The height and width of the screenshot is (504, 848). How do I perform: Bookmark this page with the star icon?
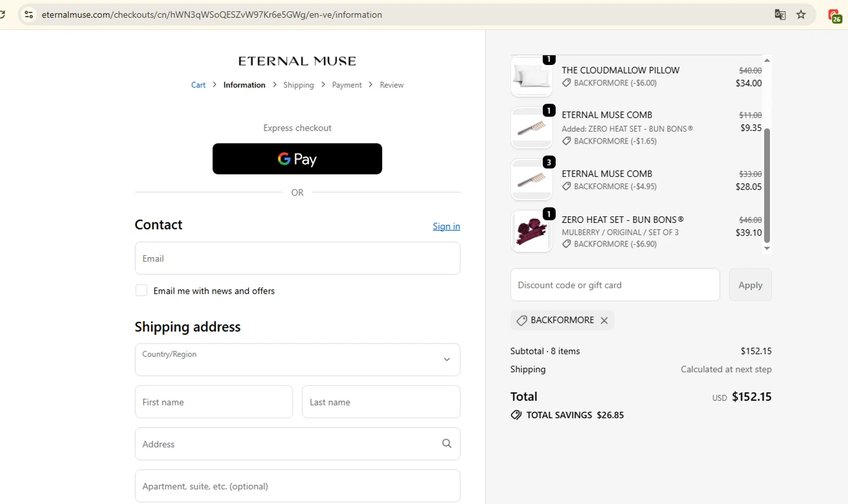tap(801, 15)
